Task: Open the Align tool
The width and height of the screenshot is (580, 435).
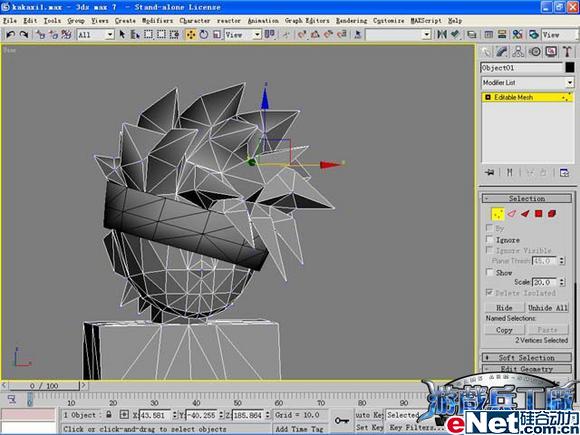Action: pos(455,34)
